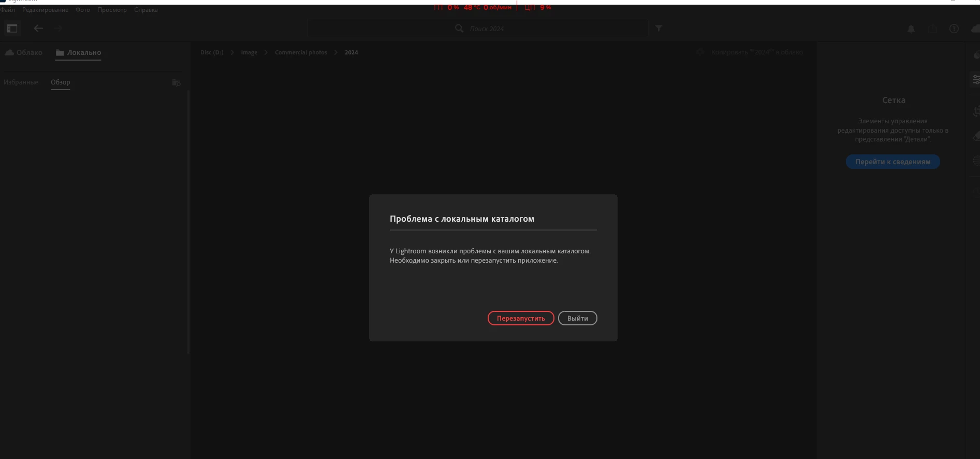Viewport: 980px width, 459px height.
Task: Open the Справка menu
Action: [146, 10]
